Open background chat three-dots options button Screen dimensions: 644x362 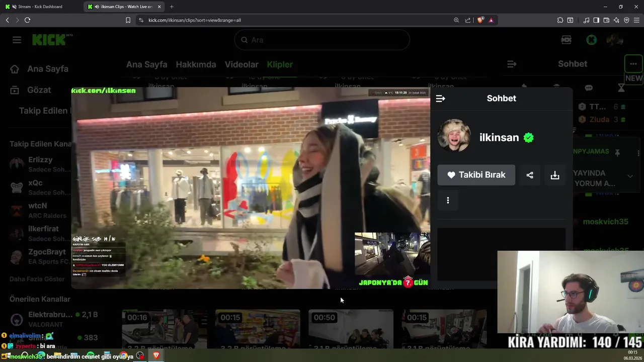coord(633,64)
